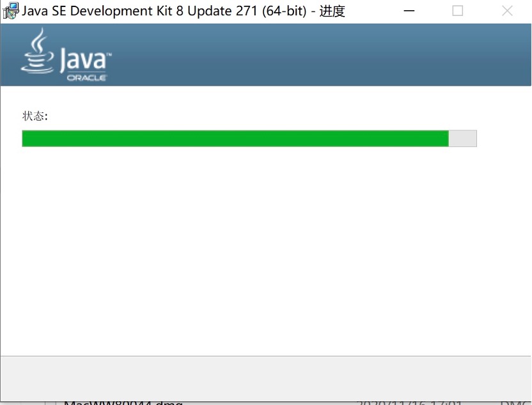Click the 状态: status label
This screenshot has width=532, height=405.
35,116
